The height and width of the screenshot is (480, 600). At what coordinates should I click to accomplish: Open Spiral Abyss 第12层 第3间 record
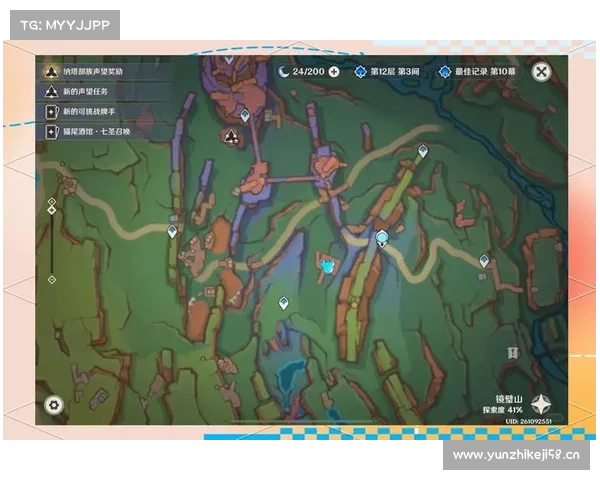pyautogui.click(x=387, y=72)
